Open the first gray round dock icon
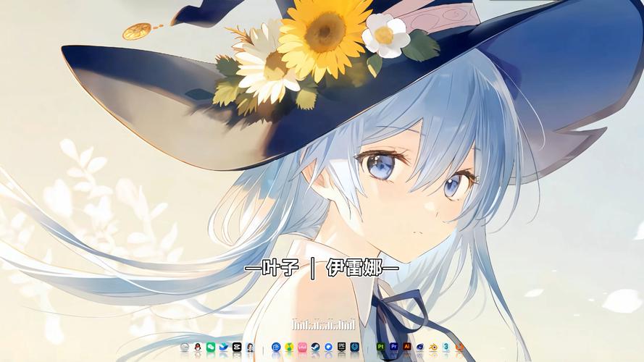 pos(185,348)
